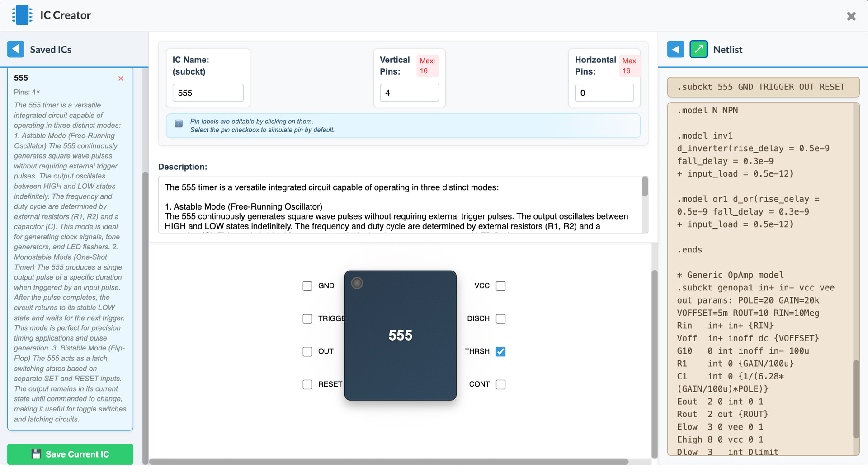868x472 pixels.
Task: Click the Horizontal Pins number field
Action: [604, 93]
